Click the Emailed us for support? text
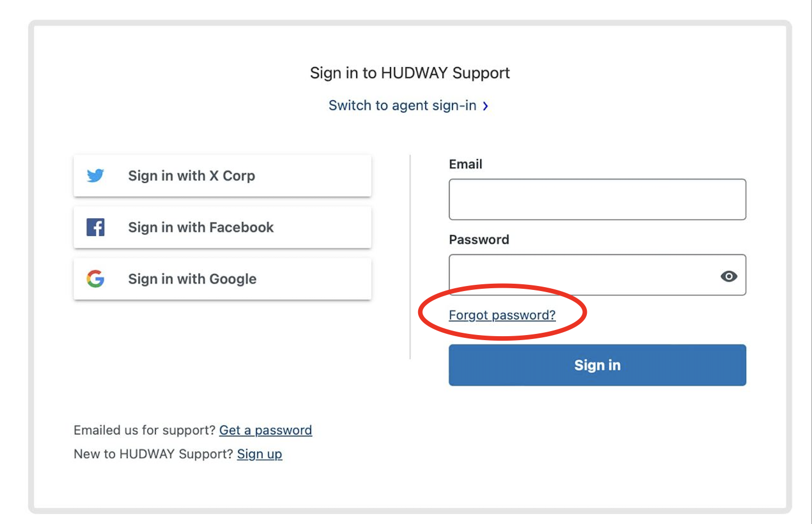The image size is (812, 524). 144,430
